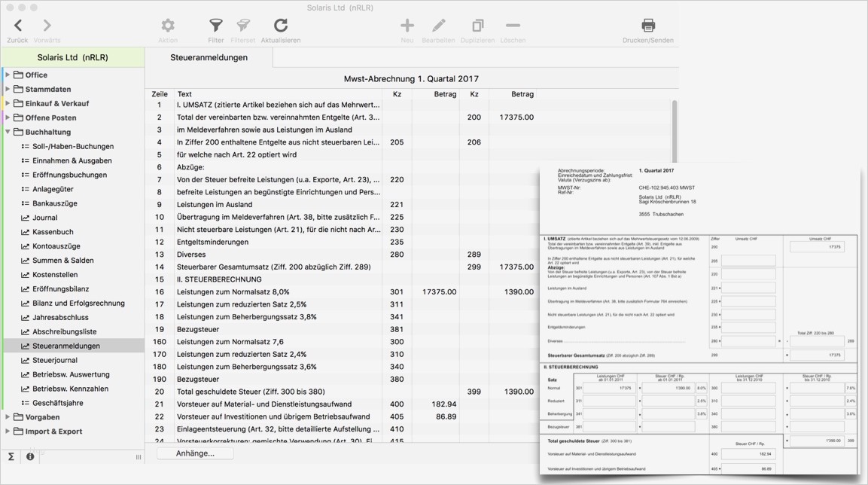Open the Aktion gear menu
Viewport: 868px width, 485px height.
point(168,26)
